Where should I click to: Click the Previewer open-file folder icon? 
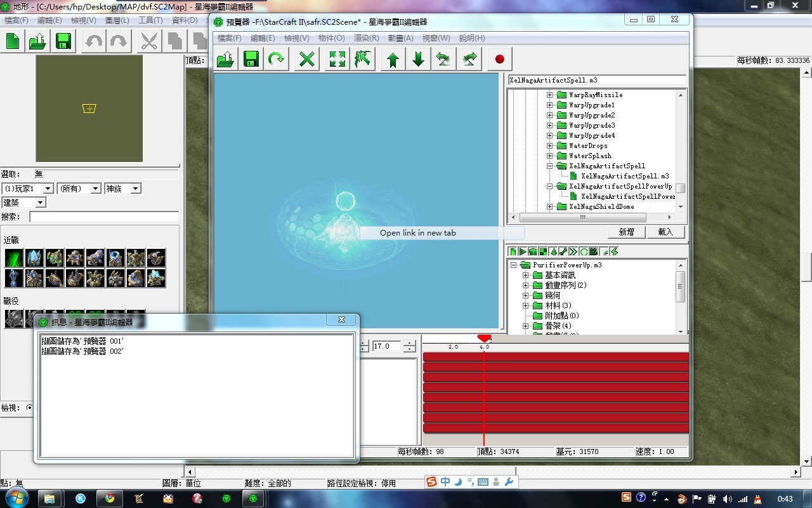pyautogui.click(x=226, y=60)
